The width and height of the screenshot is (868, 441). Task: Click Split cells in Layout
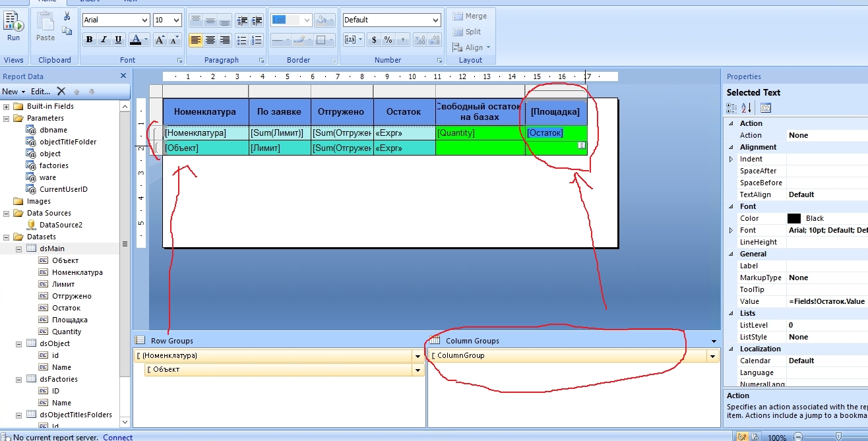click(468, 32)
